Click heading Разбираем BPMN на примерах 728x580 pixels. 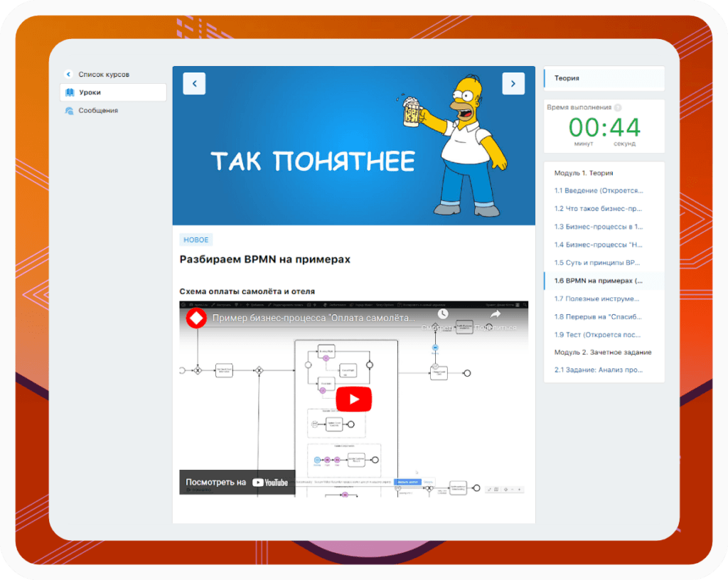[264, 259]
